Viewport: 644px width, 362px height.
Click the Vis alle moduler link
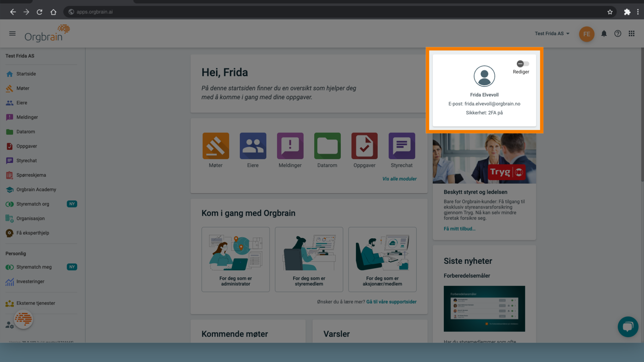pos(399,179)
